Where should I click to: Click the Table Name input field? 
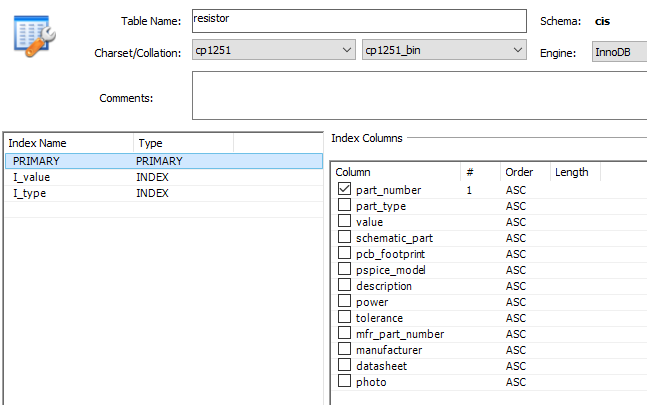coord(357,21)
